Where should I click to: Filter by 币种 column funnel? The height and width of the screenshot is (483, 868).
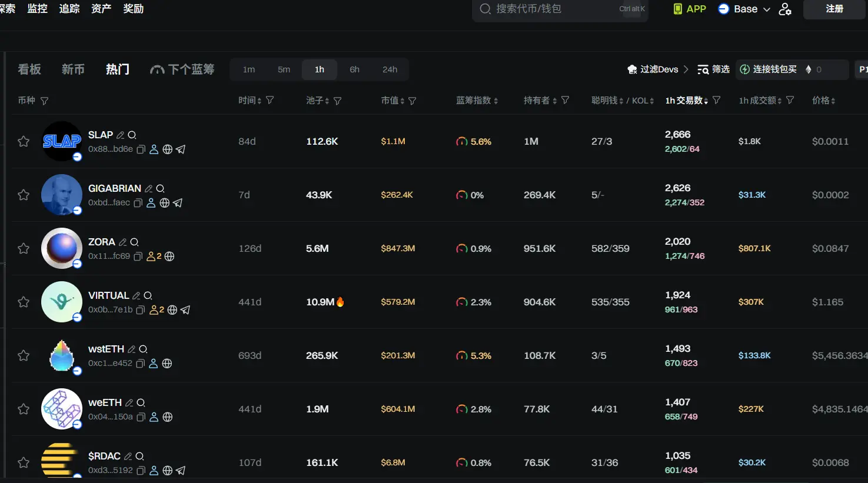[x=44, y=101]
